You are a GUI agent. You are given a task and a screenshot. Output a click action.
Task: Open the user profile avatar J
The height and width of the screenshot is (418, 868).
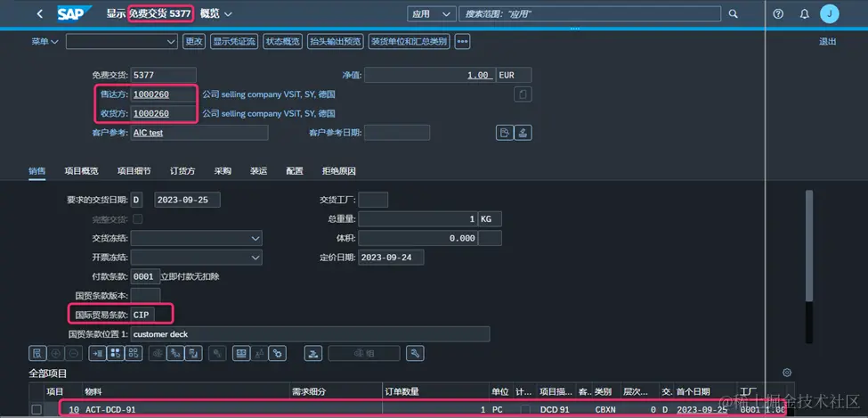[x=829, y=14]
